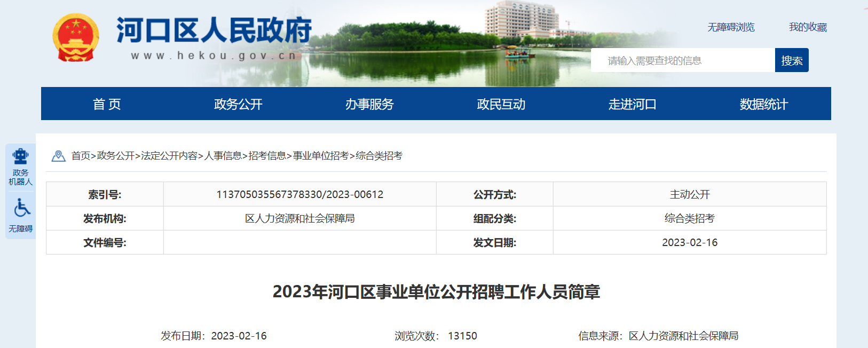Click the 发布日期 2023-02-16 text
Viewport: 868px width, 348px height.
tap(214, 336)
